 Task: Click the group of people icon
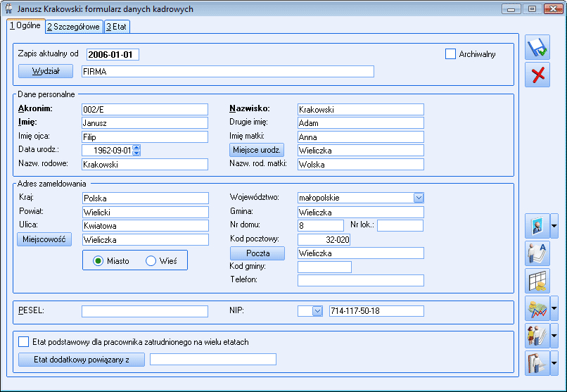[537, 336]
